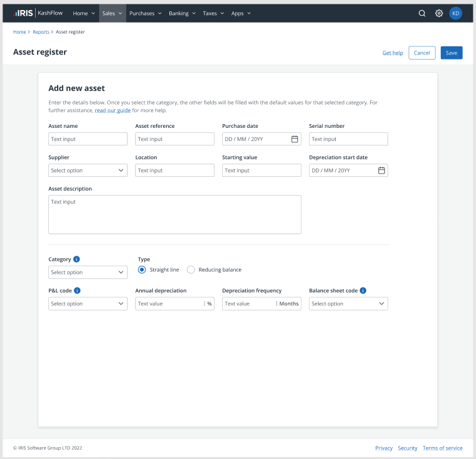Click the KD user avatar
The width and height of the screenshot is (476, 459).
click(455, 13)
